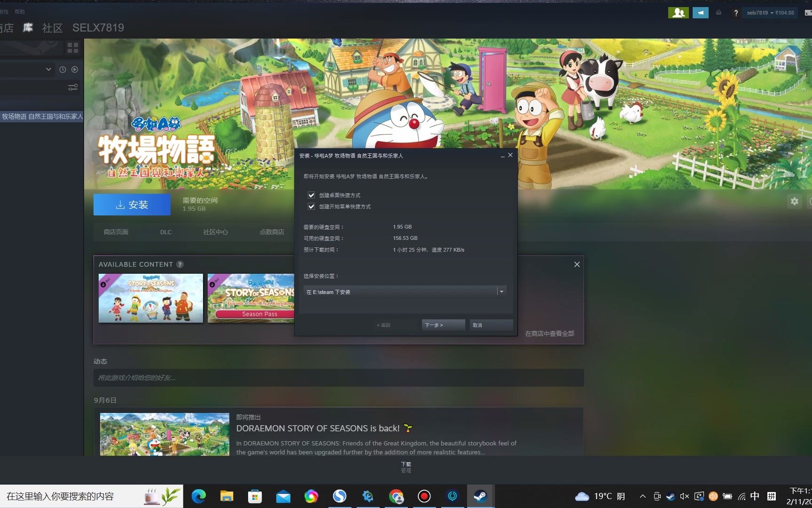Image resolution: width=812 pixels, height=508 pixels.
Task: Open the Mail app from taskbar
Action: (283, 496)
